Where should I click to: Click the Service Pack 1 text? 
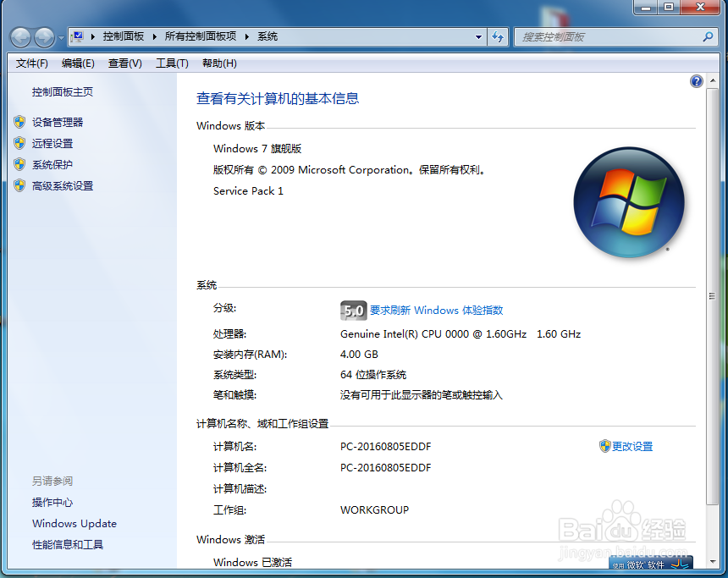point(248,190)
